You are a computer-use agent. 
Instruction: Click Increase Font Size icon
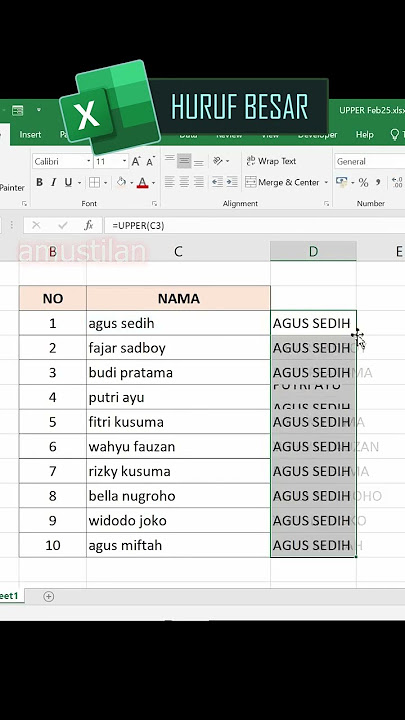point(136,161)
